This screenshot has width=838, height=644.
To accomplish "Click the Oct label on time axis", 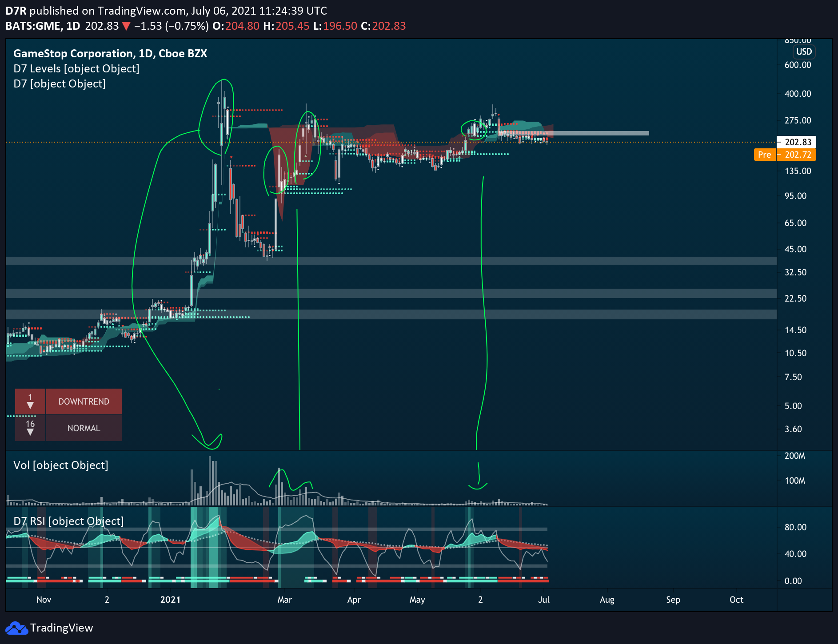I will pos(736,600).
